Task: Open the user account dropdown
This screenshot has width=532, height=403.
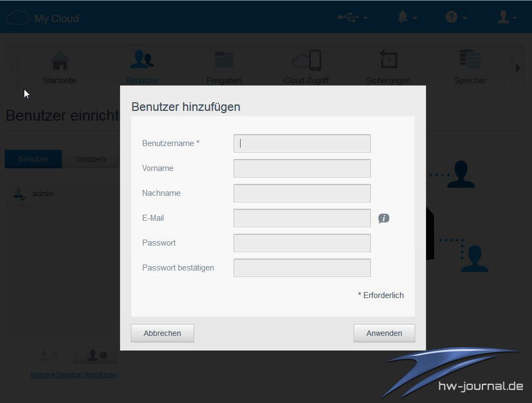Action: tap(507, 18)
